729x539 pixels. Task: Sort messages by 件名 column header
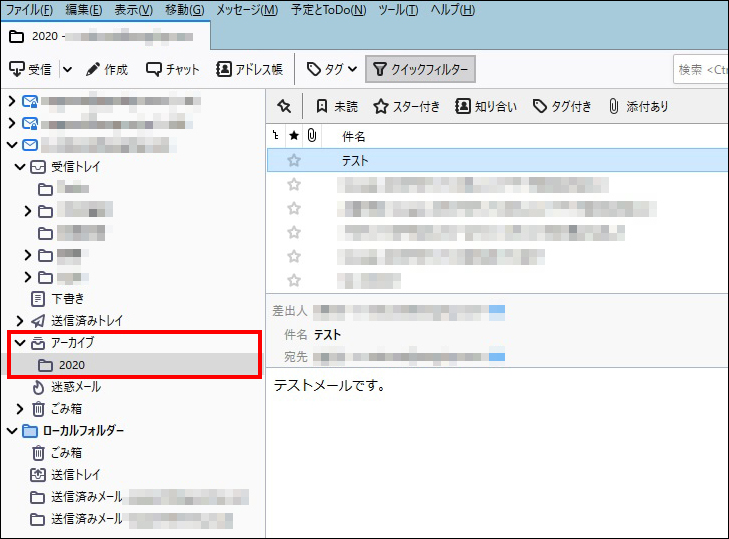click(354, 135)
